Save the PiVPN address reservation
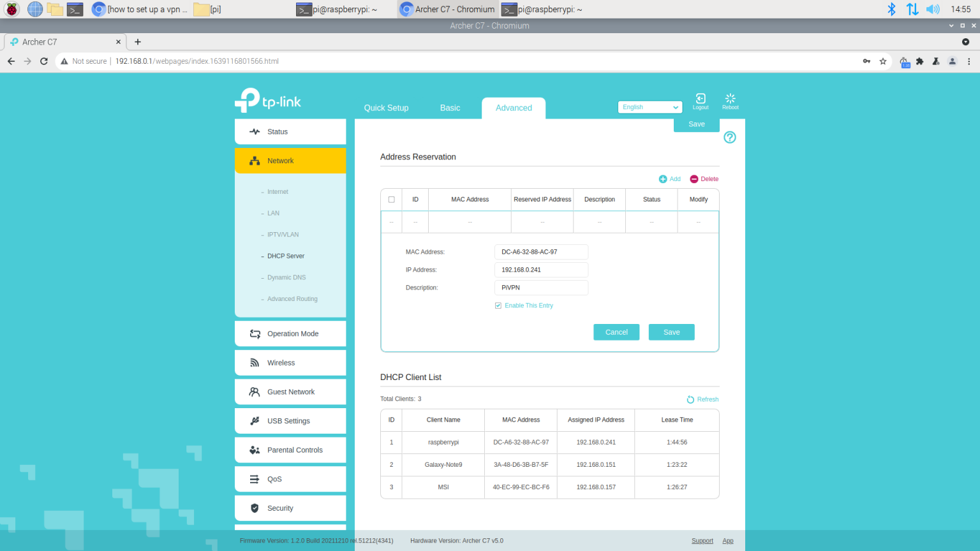The height and width of the screenshot is (551, 980). (671, 332)
